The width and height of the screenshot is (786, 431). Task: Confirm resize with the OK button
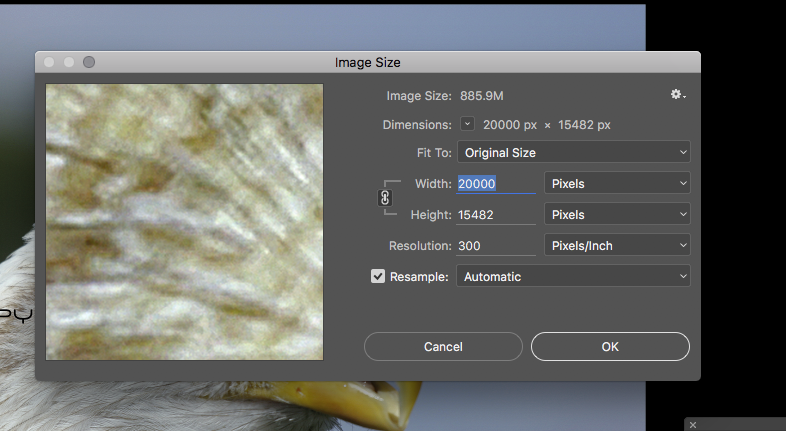tap(610, 346)
